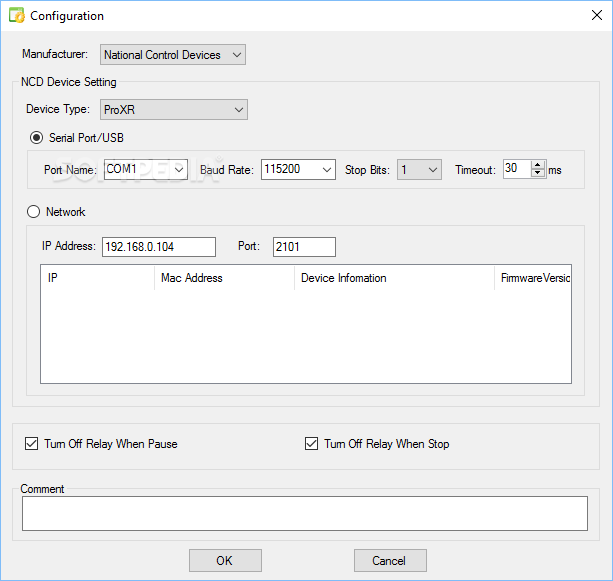Open the Stop Bits dropdown

click(419, 169)
